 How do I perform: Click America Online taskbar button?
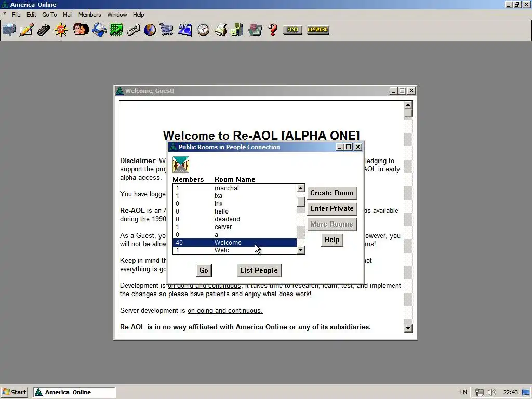click(x=74, y=392)
